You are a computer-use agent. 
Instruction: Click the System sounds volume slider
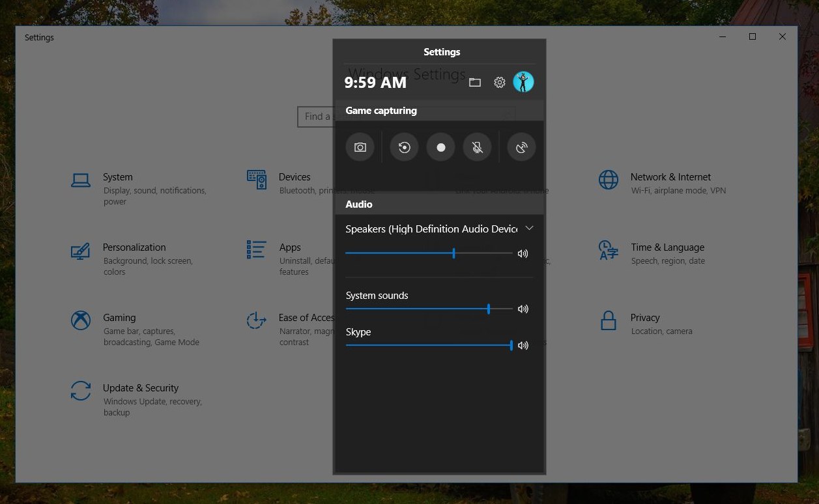click(429, 309)
